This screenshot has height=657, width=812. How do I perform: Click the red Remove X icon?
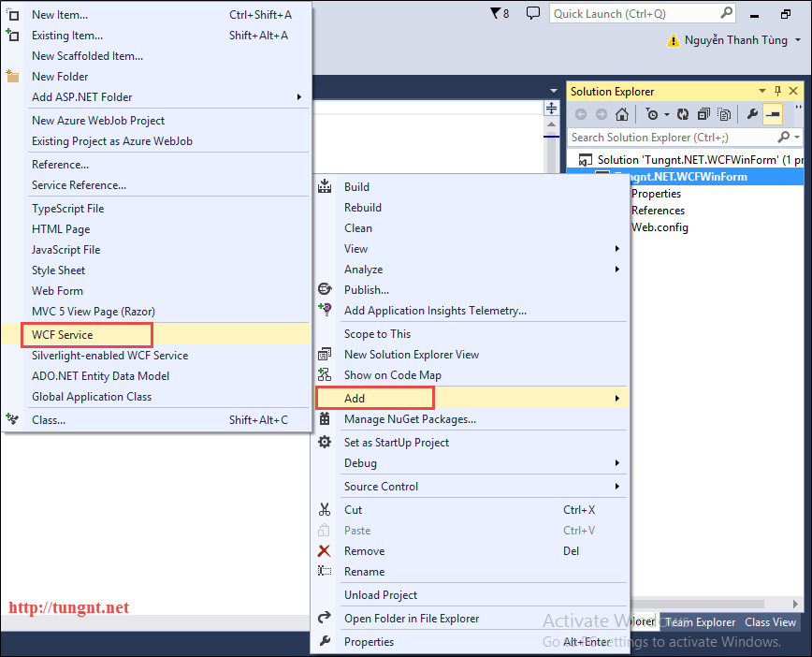[325, 551]
